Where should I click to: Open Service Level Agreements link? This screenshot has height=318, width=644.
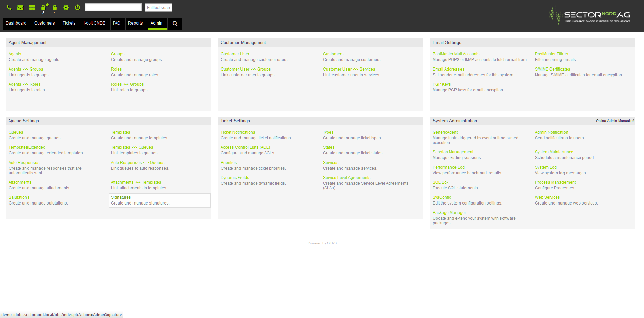coord(346,178)
